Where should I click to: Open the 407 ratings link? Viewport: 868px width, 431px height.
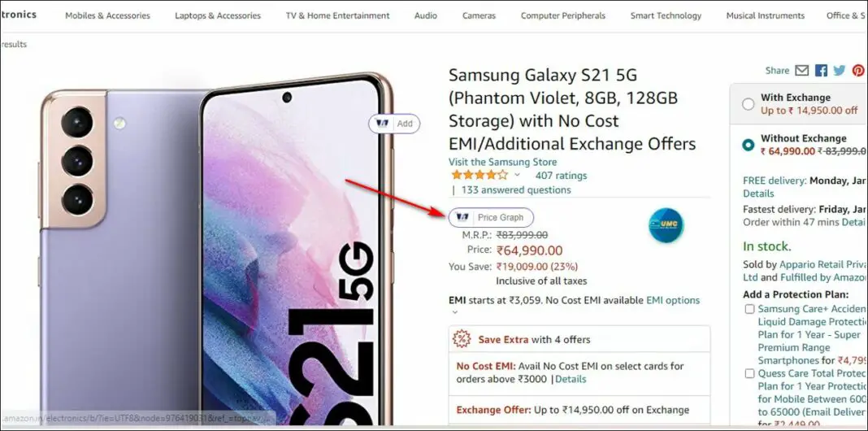coord(561,176)
